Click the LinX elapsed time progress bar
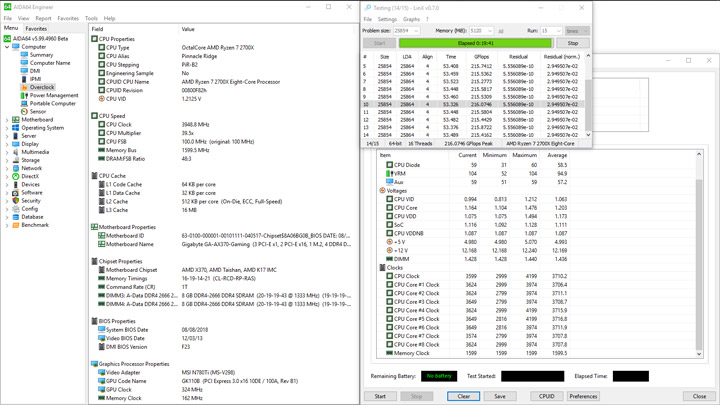 [475, 43]
